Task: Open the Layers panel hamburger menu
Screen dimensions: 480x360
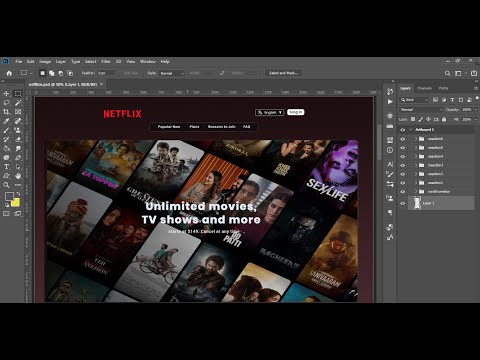Action: point(476,88)
